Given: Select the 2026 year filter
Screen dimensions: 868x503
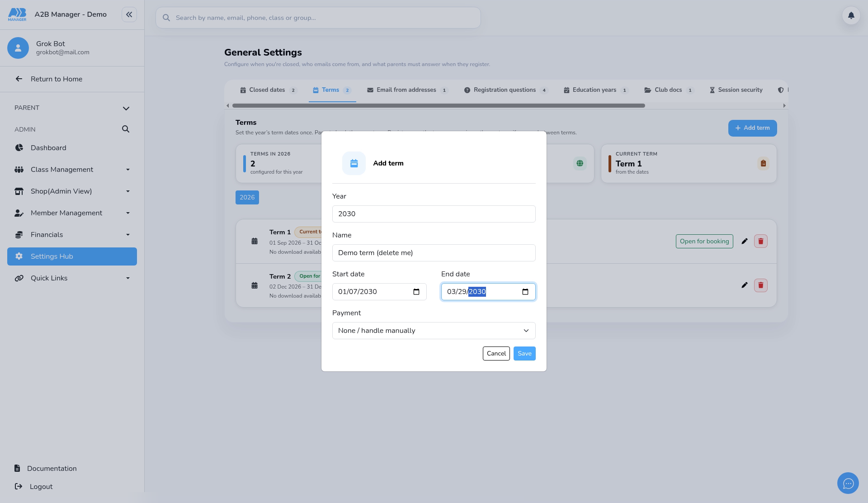Looking at the screenshot, I should [247, 197].
